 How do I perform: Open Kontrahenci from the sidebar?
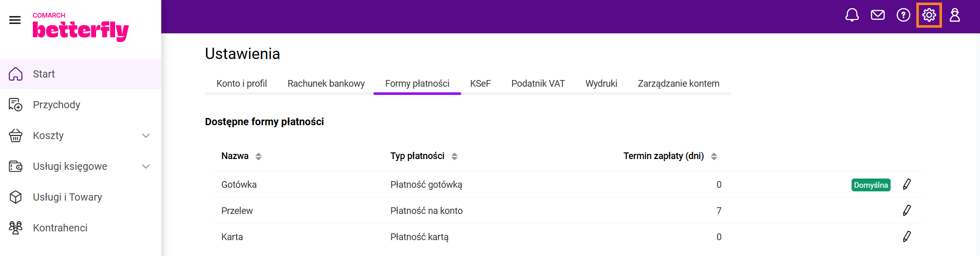[60, 228]
